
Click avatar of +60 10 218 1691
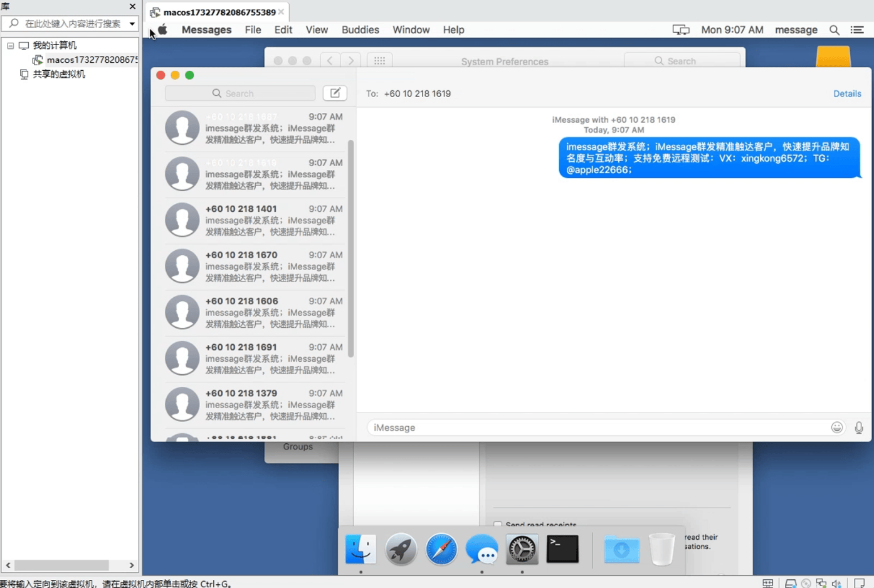click(x=182, y=359)
